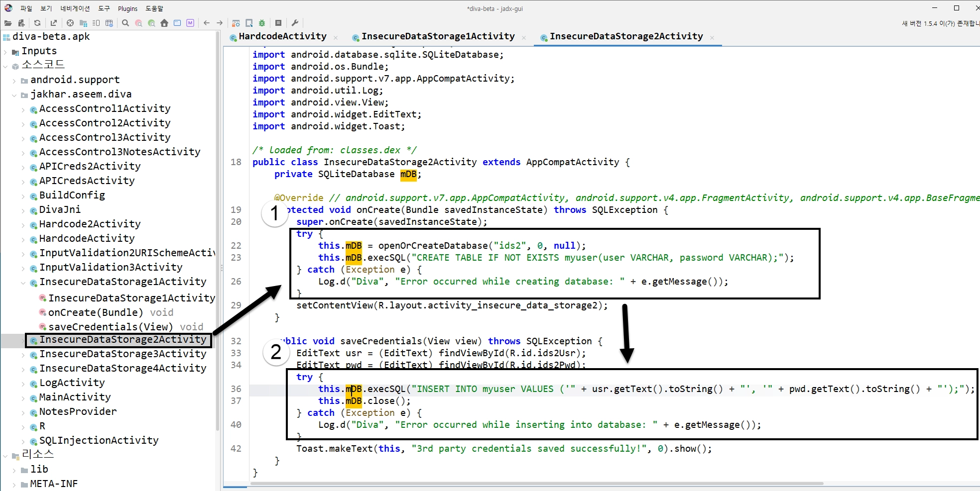
Task: Open the 도움말 menu
Action: pyautogui.click(x=154, y=8)
